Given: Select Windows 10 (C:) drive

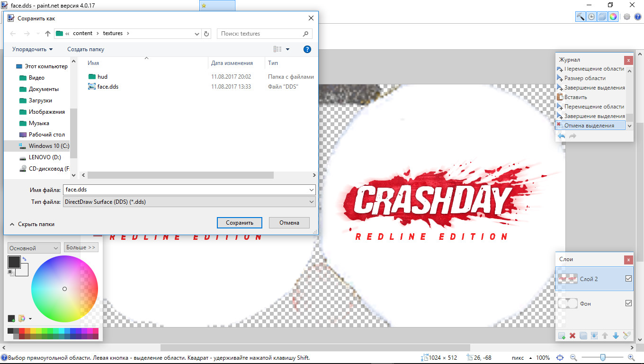Looking at the screenshot, I should coord(44,146).
